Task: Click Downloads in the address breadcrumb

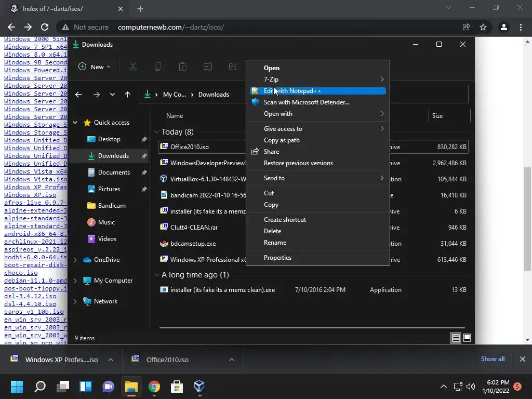Action: click(x=214, y=95)
